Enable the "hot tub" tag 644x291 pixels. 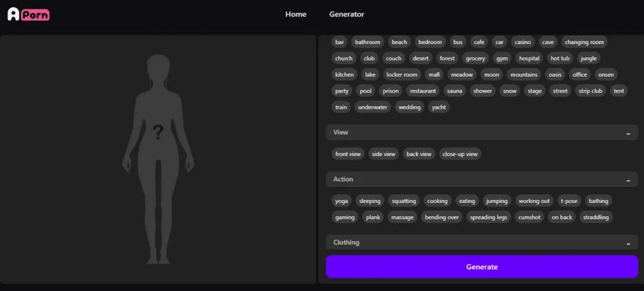[560, 58]
